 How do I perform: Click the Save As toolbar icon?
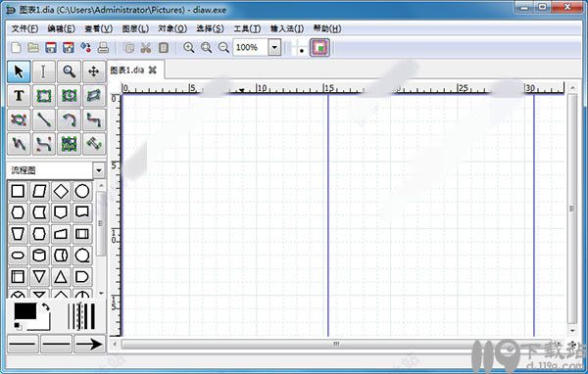[69, 48]
